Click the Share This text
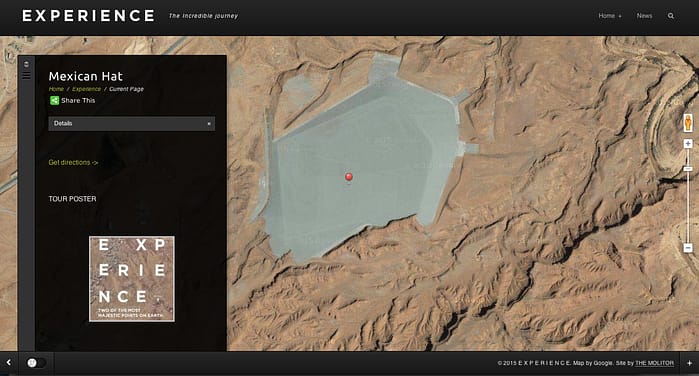The height and width of the screenshot is (376, 699). 78,101
